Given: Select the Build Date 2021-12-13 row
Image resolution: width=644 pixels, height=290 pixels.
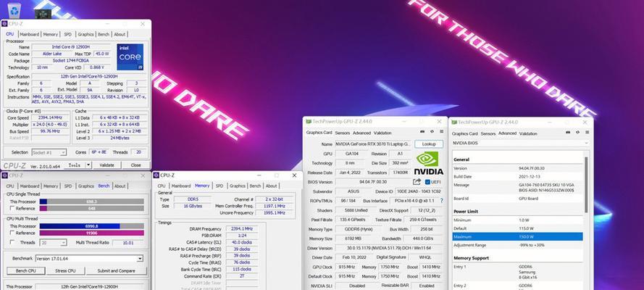Looking at the screenshot, I should pyautogui.click(x=517, y=177).
